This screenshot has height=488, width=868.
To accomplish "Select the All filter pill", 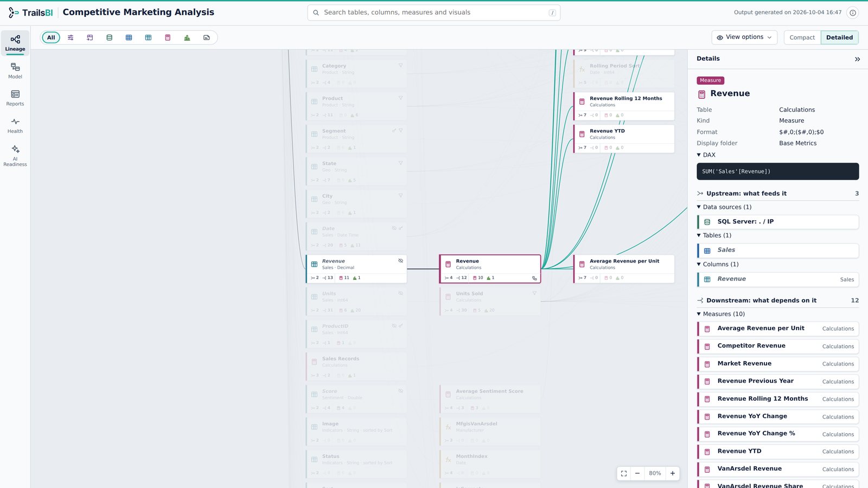I will (x=51, y=37).
